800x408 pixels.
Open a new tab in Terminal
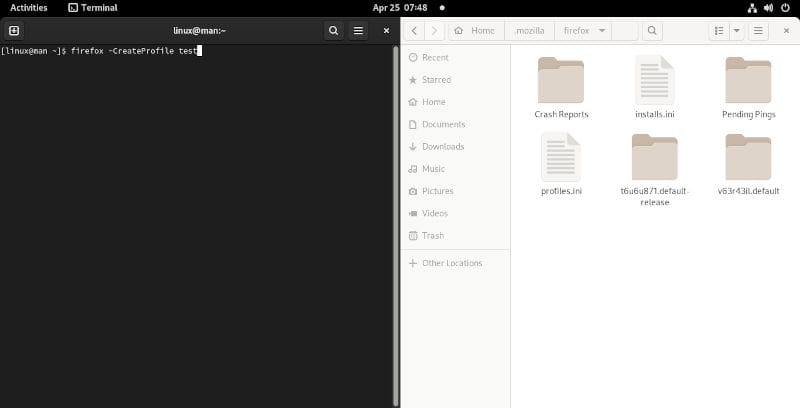pos(14,31)
